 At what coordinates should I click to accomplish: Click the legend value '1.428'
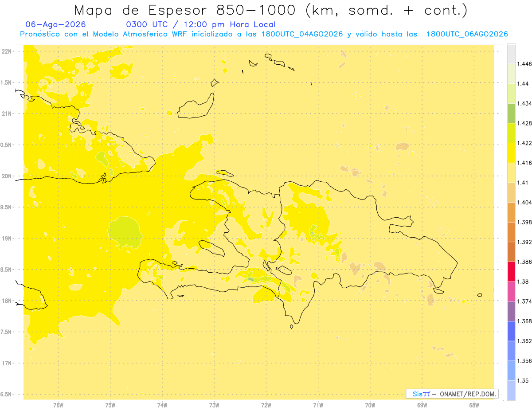click(525, 123)
